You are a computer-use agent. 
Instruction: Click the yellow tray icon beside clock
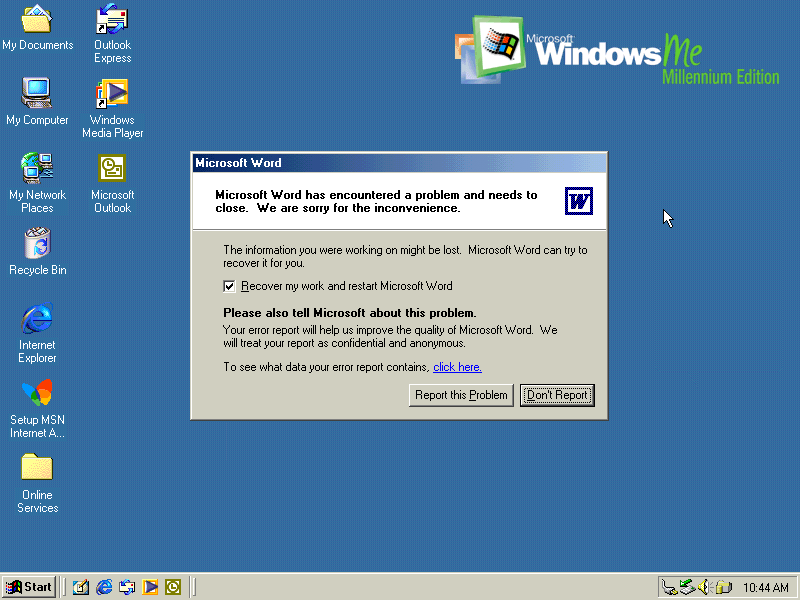click(x=723, y=587)
